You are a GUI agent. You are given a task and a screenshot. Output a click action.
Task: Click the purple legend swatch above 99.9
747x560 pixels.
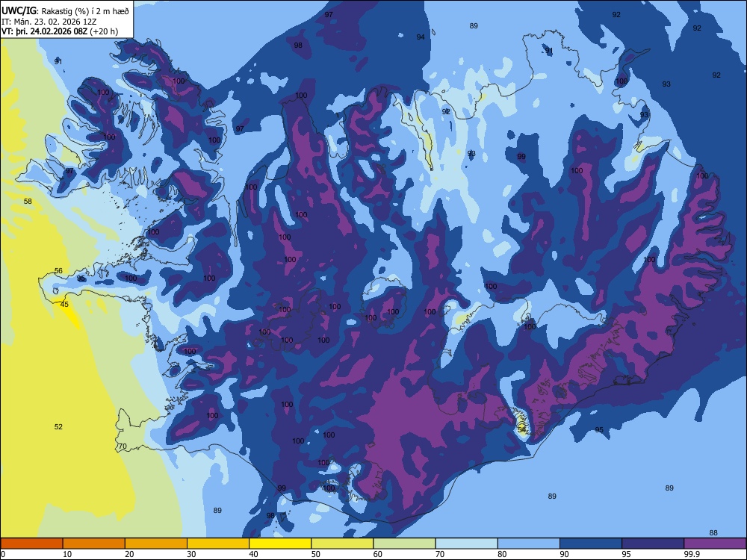click(715, 544)
